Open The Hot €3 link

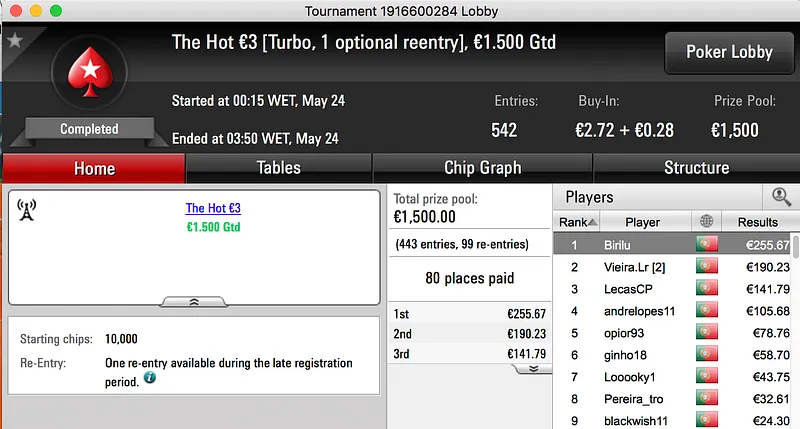[213, 208]
